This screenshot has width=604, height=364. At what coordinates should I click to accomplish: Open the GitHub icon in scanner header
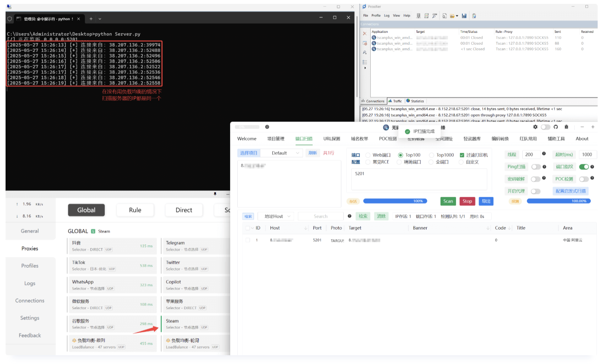point(556,127)
